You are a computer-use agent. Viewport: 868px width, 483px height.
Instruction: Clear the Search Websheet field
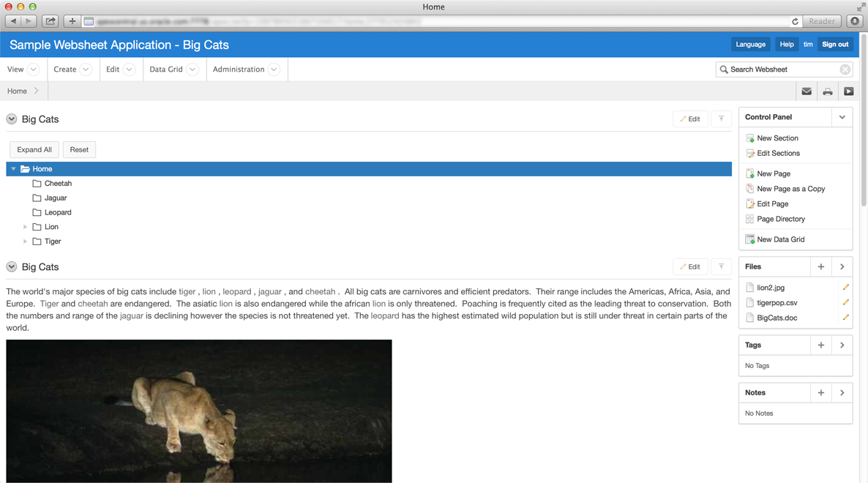845,70
